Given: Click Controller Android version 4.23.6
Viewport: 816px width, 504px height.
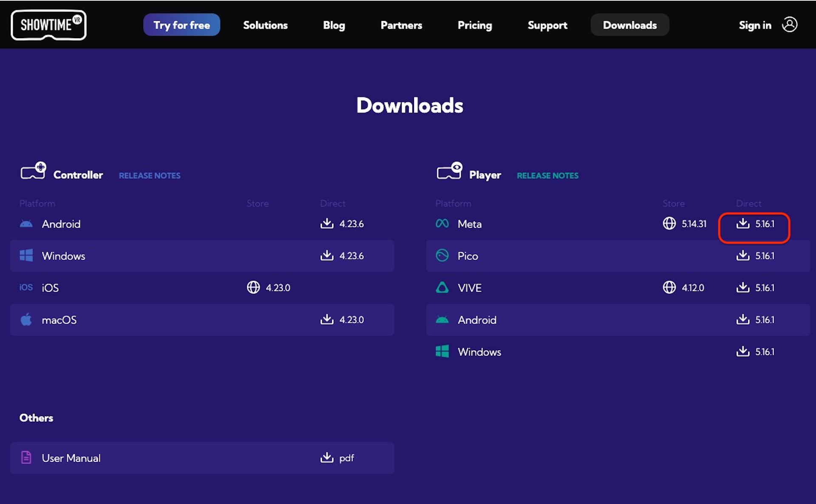Looking at the screenshot, I should coord(351,224).
